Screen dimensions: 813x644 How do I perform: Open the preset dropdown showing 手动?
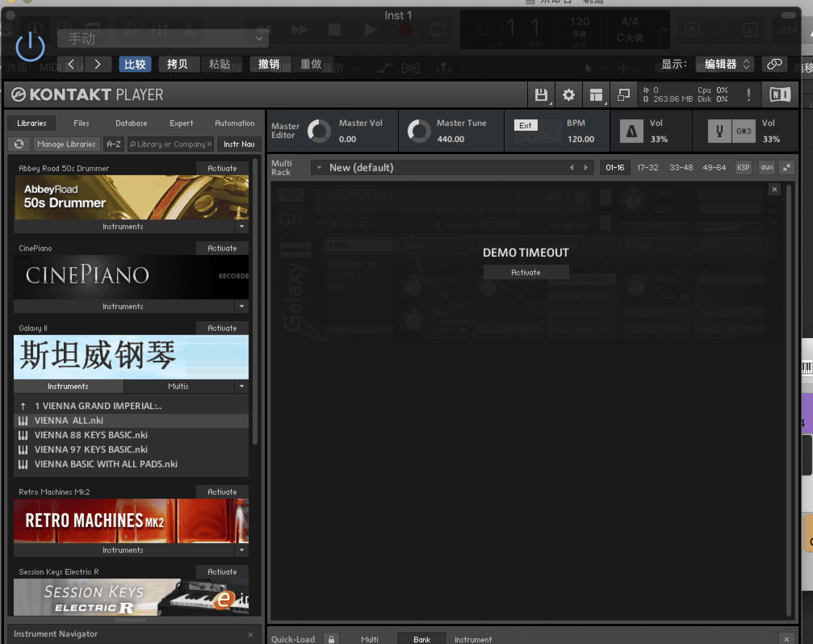pyautogui.click(x=163, y=39)
